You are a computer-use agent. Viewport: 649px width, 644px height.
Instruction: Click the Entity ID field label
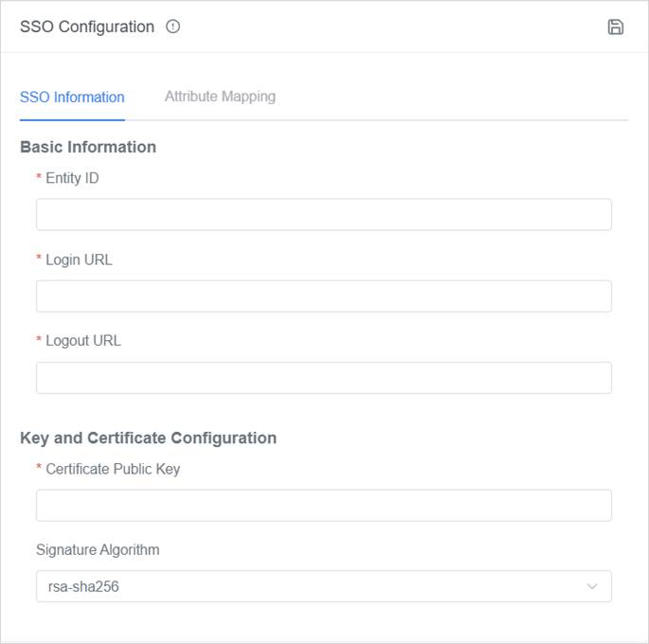tap(72, 178)
